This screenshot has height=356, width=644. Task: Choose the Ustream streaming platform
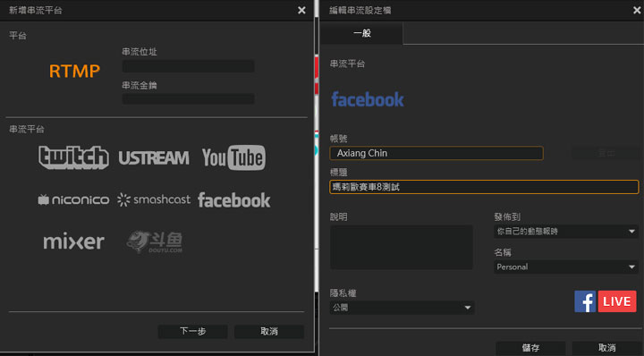pyautogui.click(x=154, y=157)
